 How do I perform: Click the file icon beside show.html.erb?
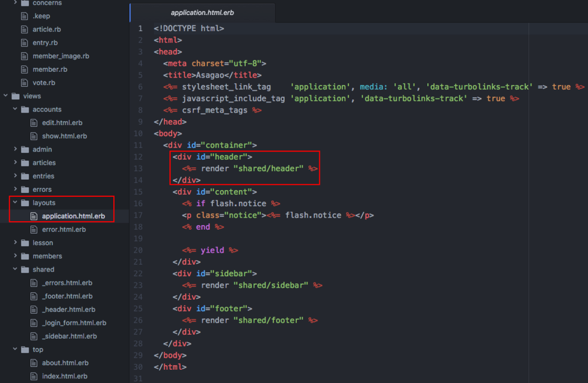coord(34,136)
